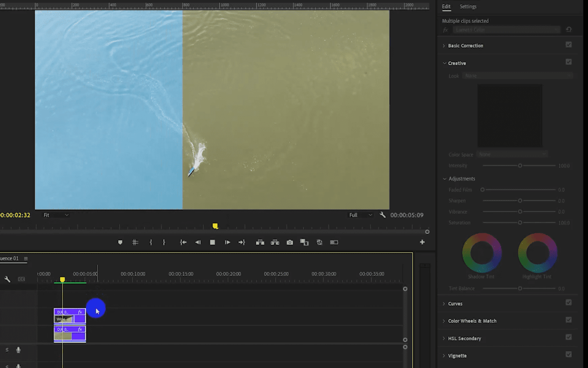Screen dimensions: 588x368
Task: Click the Mark Out bracket icon
Action: (164, 242)
